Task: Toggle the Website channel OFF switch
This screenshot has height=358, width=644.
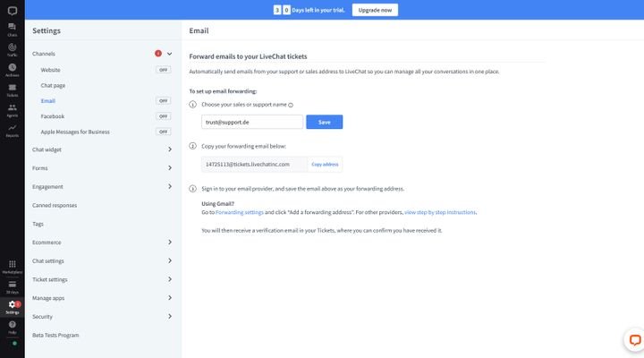Action: (x=163, y=70)
